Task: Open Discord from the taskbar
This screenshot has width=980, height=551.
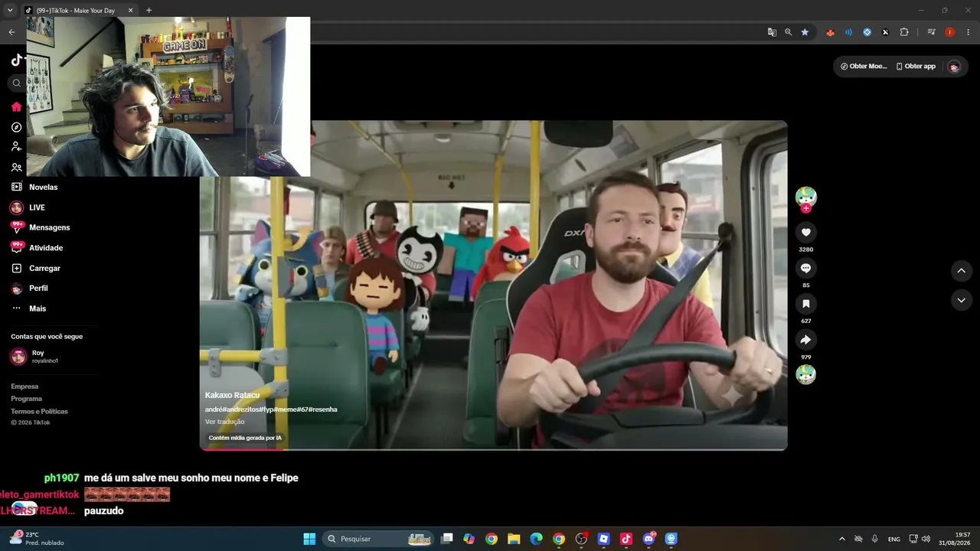Action: pos(649,539)
